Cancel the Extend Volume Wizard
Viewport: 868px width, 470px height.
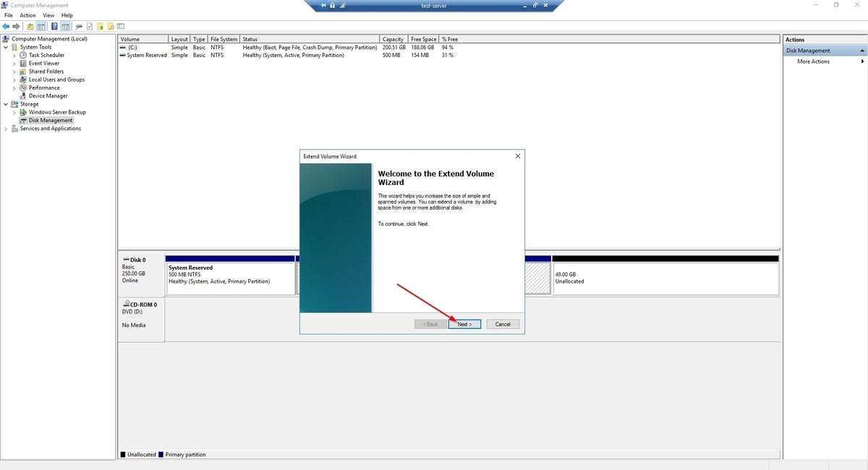[503, 324]
